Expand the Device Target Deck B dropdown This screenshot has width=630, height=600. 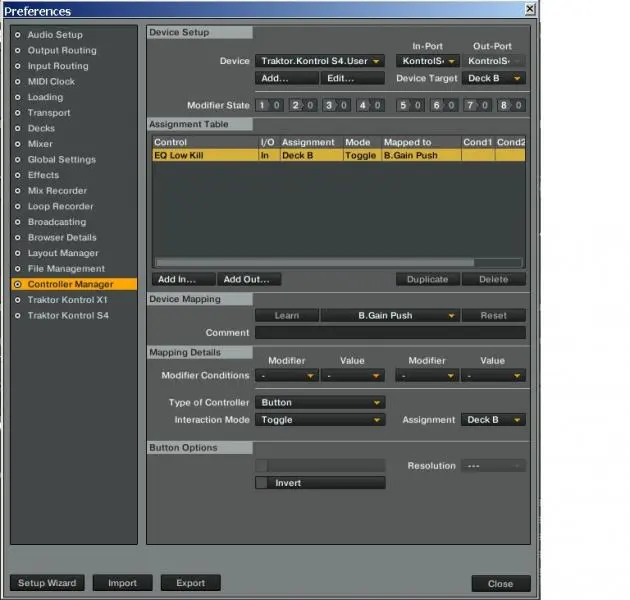495,78
